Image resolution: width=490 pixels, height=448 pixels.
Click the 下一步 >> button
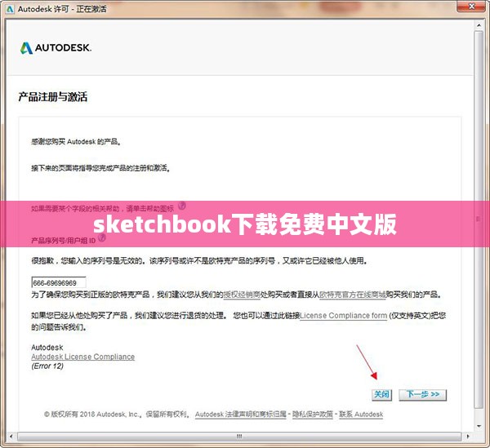coord(423,395)
